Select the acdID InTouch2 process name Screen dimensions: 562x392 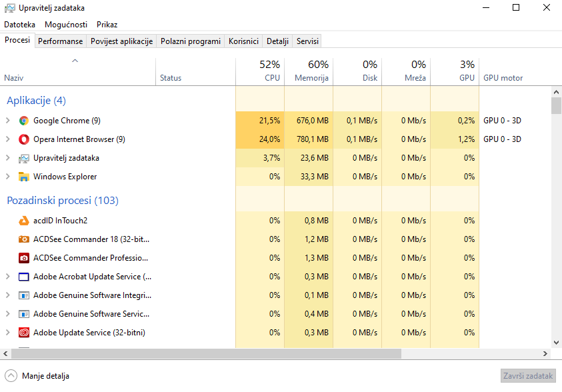pyautogui.click(x=60, y=221)
